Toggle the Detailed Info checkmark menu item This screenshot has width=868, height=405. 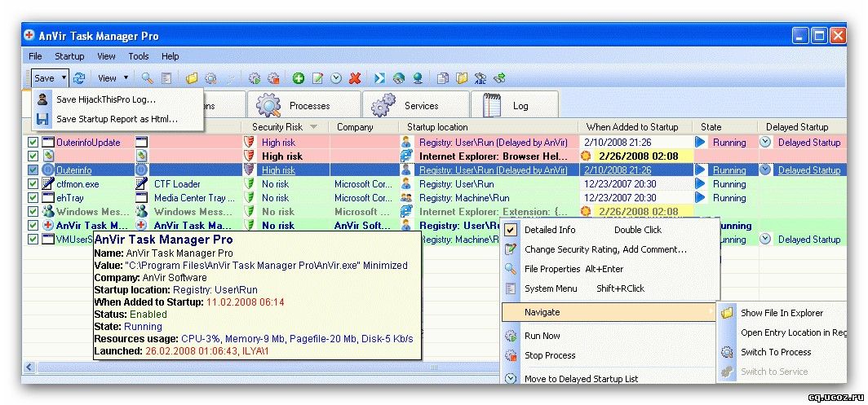(x=610, y=230)
